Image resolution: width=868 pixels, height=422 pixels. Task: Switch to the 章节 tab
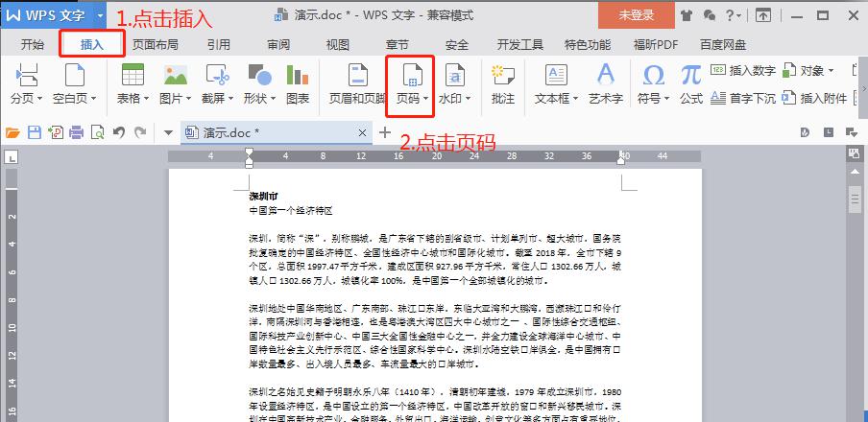pyautogui.click(x=398, y=45)
